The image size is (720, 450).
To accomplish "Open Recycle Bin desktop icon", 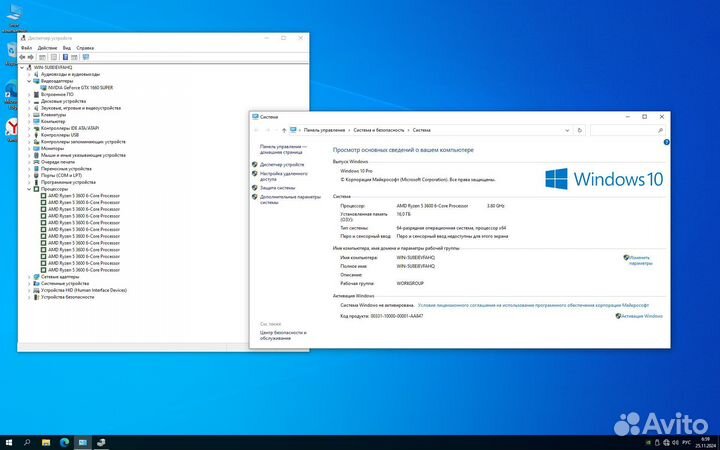I will pyautogui.click(x=12, y=53).
